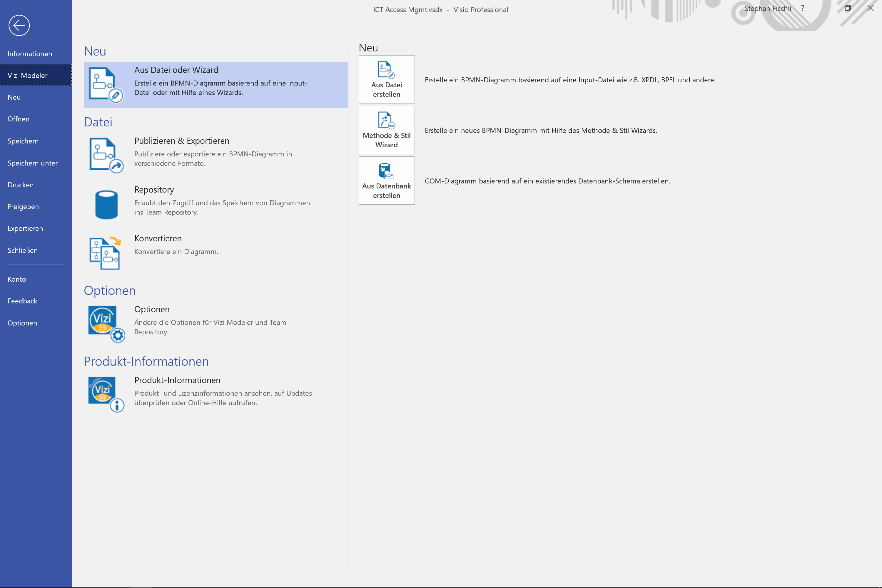The width and height of the screenshot is (882, 588).
Task: Open the Feedback page
Action: pos(36,301)
